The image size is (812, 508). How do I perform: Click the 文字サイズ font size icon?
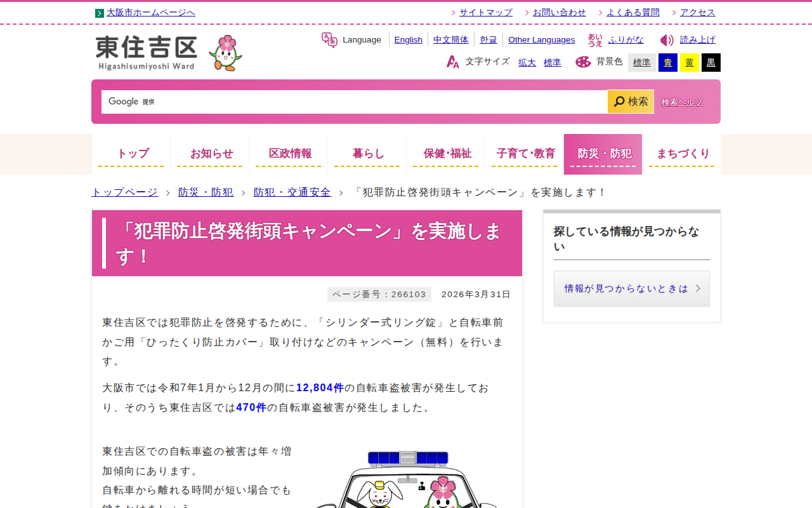[453, 62]
